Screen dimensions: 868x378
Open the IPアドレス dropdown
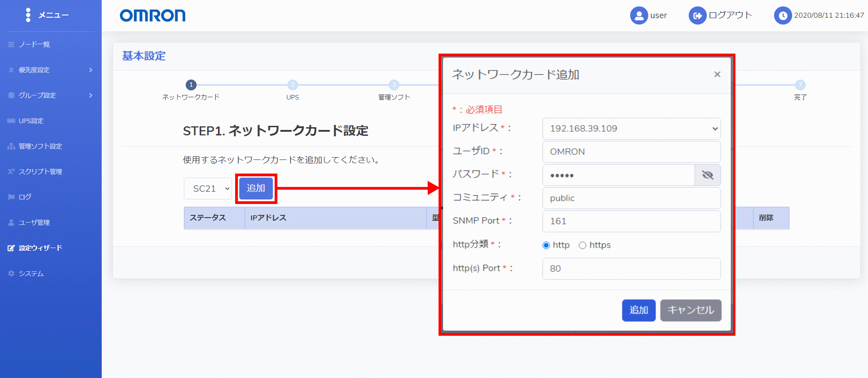pos(631,129)
